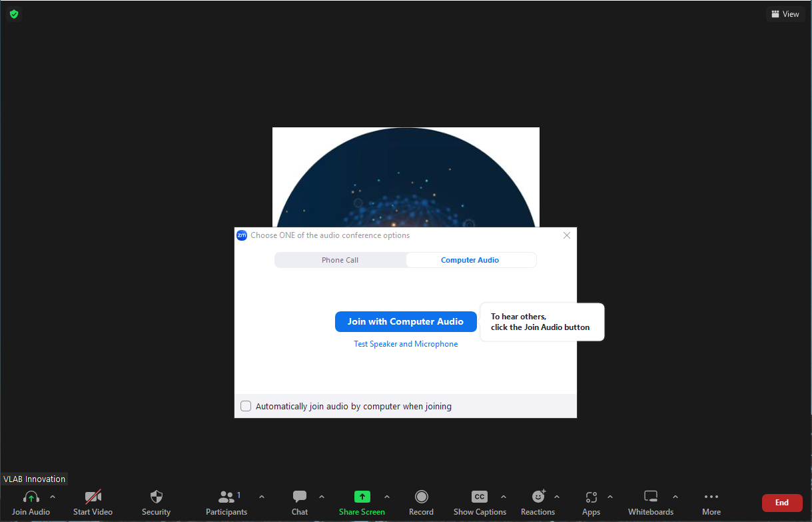Screen dimensions: 812x522
Task: Start recording with the Record icon
Action: [421, 497]
